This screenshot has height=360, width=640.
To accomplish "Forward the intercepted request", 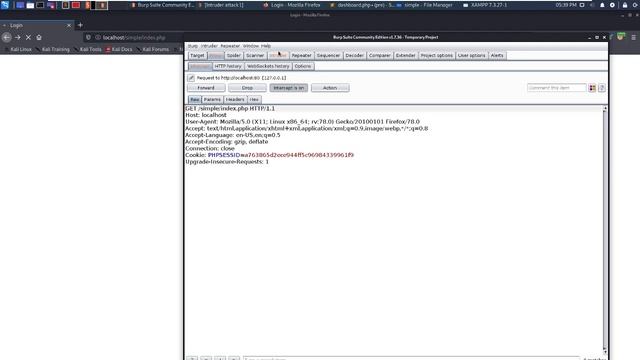I will (x=206, y=88).
